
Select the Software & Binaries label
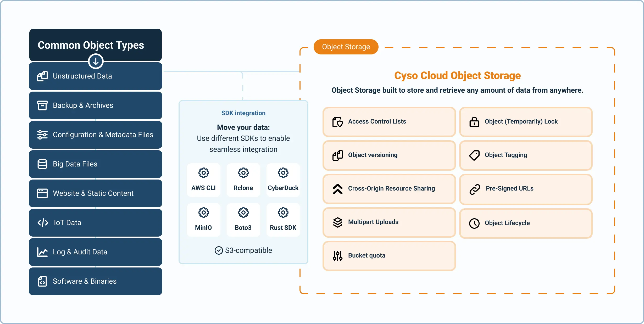(85, 281)
